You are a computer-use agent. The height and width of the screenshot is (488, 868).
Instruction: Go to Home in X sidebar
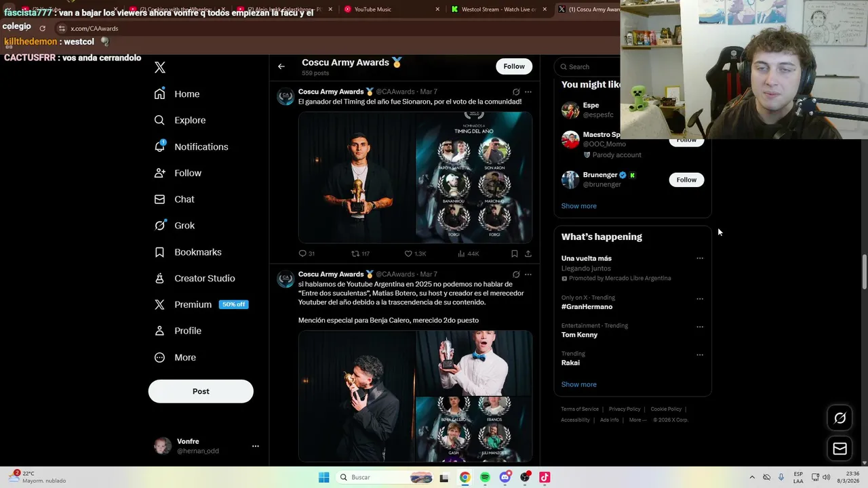[x=177, y=94]
